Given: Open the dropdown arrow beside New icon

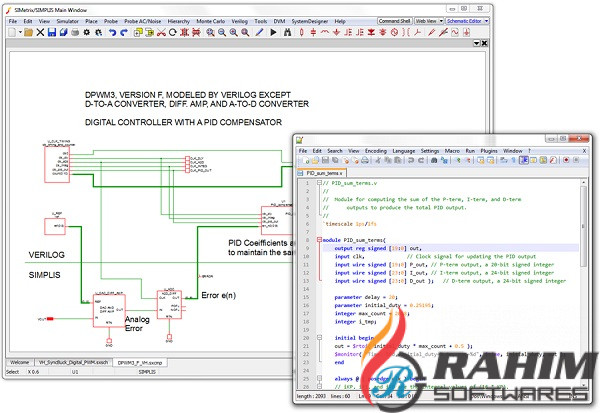Looking at the screenshot, I should coord(20,33).
